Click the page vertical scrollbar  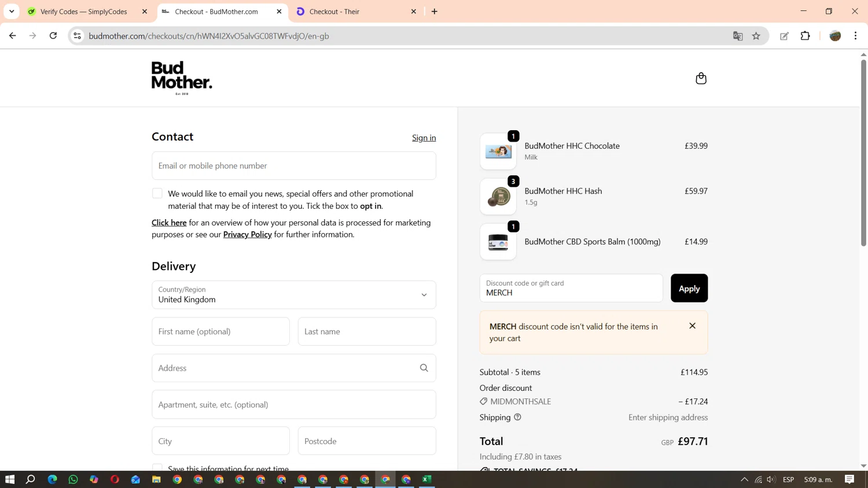click(x=863, y=153)
